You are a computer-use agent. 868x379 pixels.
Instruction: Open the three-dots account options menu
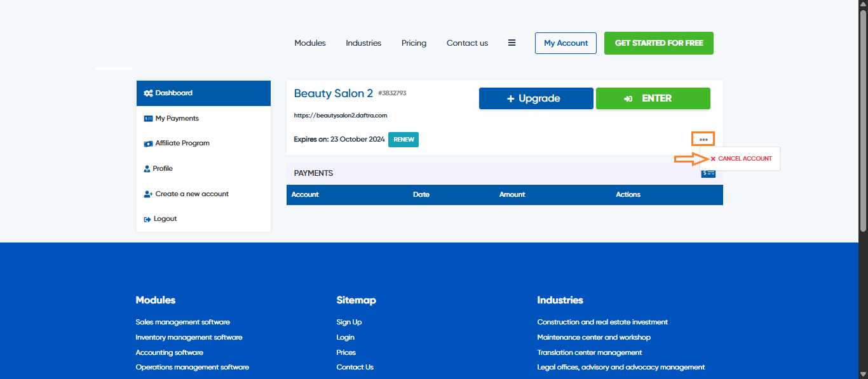(703, 139)
